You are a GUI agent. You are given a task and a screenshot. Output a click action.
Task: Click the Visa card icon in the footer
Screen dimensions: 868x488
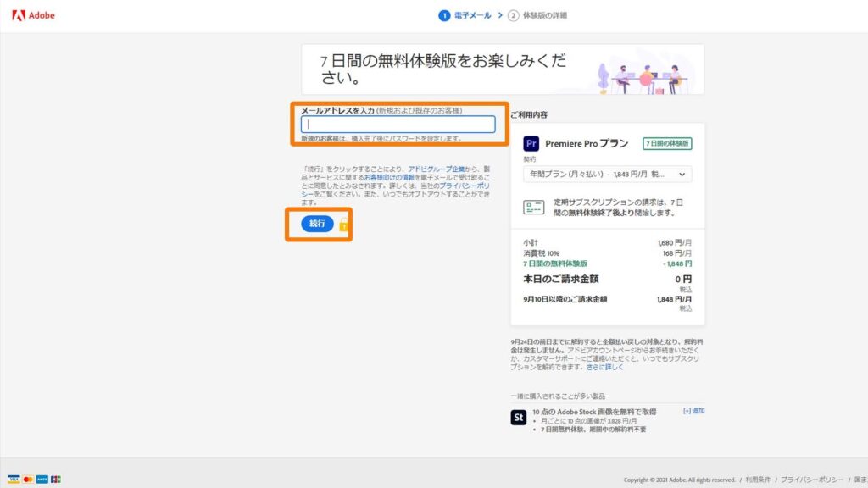point(14,480)
